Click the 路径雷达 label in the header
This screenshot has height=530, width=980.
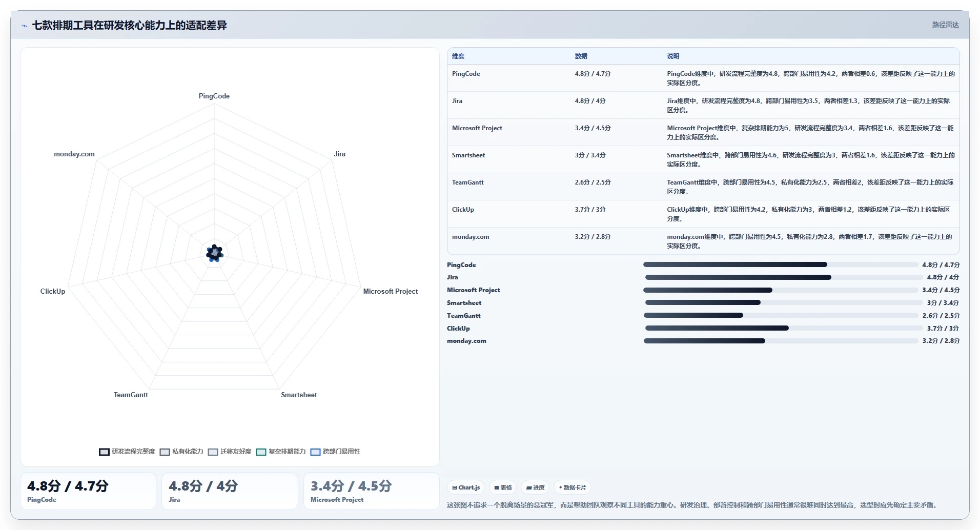pyautogui.click(x=945, y=25)
